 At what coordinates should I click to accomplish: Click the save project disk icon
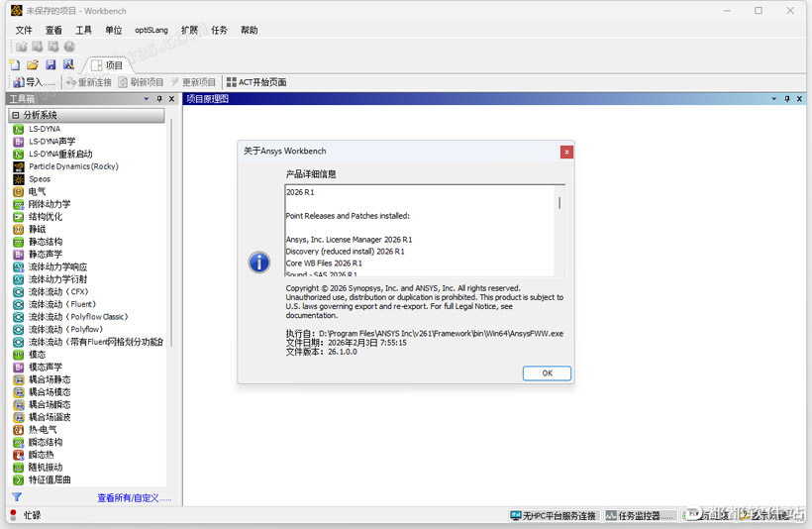tap(51, 64)
